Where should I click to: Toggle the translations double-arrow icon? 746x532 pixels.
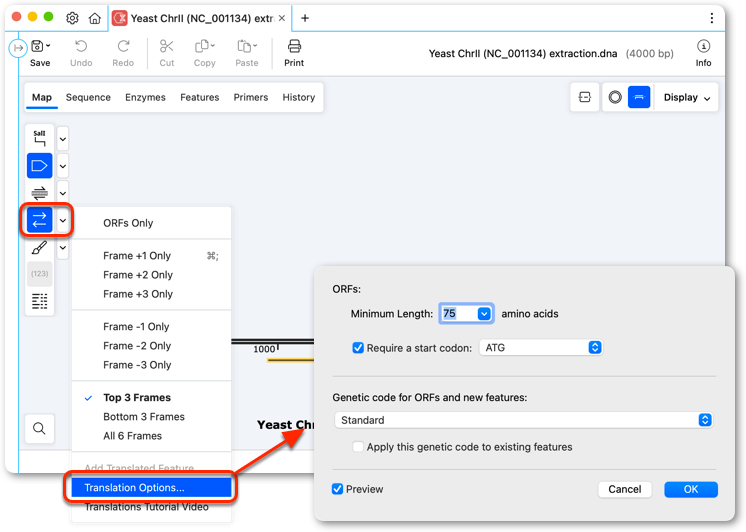[x=39, y=220]
